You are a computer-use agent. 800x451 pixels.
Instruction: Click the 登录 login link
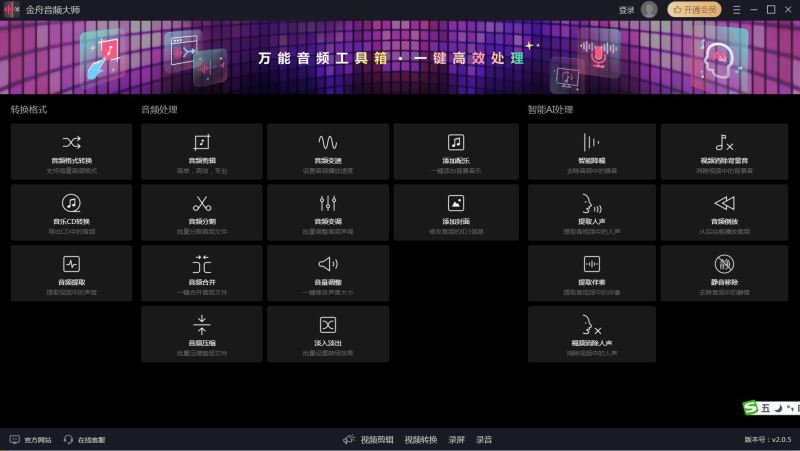click(627, 10)
